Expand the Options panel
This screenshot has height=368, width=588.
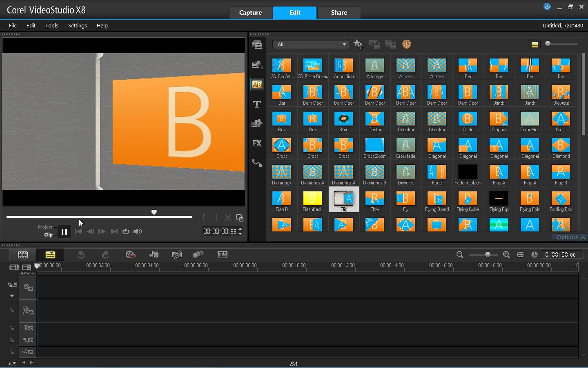coord(570,238)
